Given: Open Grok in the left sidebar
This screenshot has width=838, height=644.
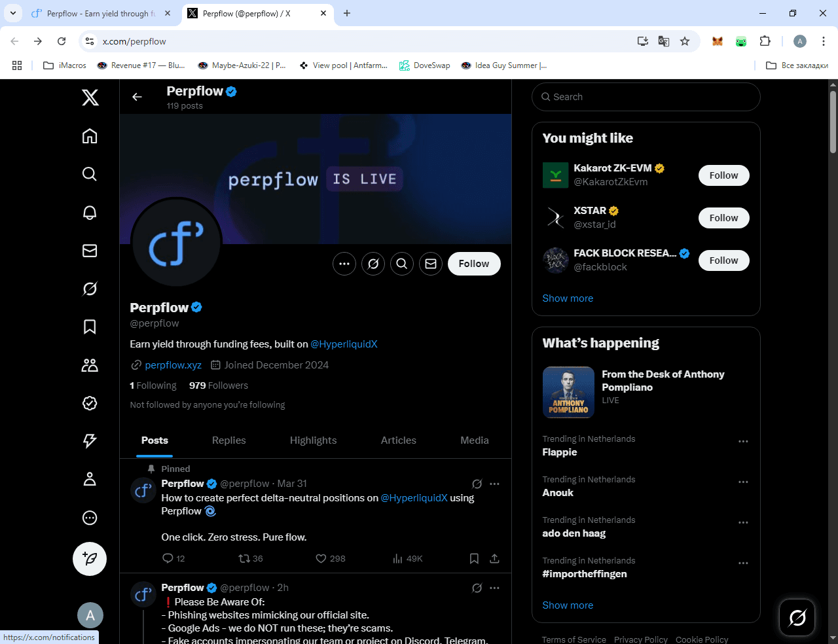Looking at the screenshot, I should coord(90,289).
